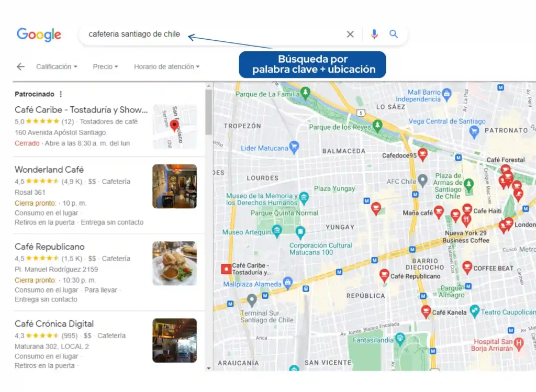Viewport: 536px width, 392px height.
Task: Click results list scrollbar thumb
Action: [x=209, y=112]
